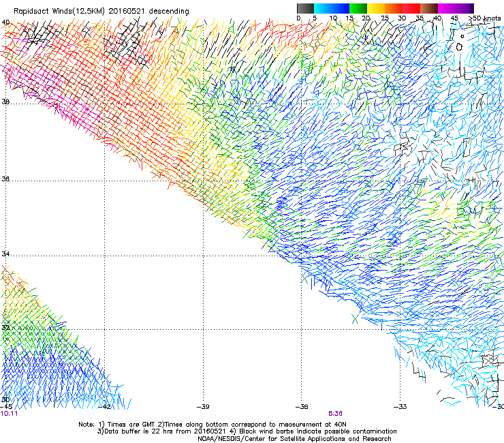Click the magenta 40-45 knots legend segment
Screen dimensions: 504x443
[x=447, y=8]
